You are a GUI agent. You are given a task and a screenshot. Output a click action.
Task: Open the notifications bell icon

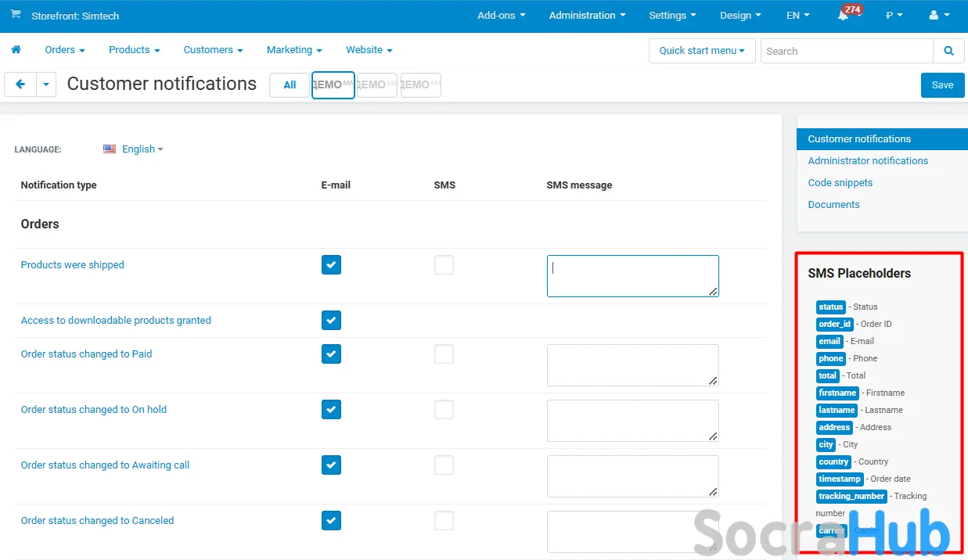pyautogui.click(x=843, y=16)
